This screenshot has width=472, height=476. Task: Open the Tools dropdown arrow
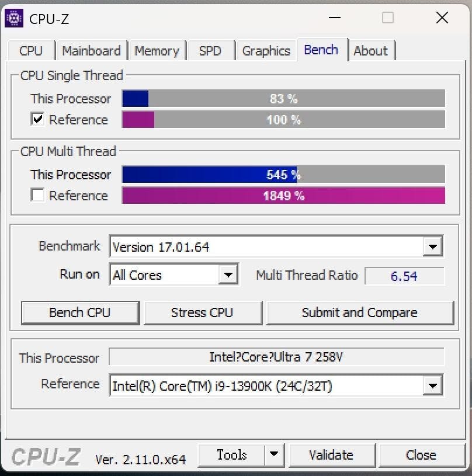[x=274, y=454]
